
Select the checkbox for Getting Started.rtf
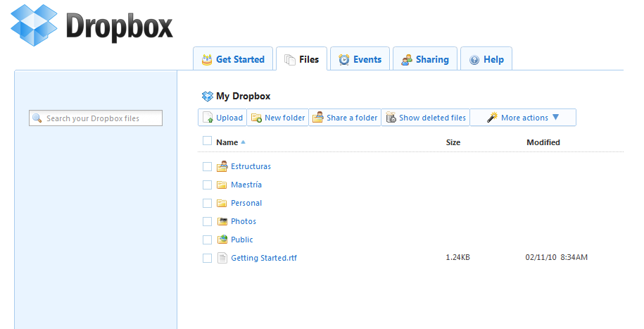pos(207,258)
